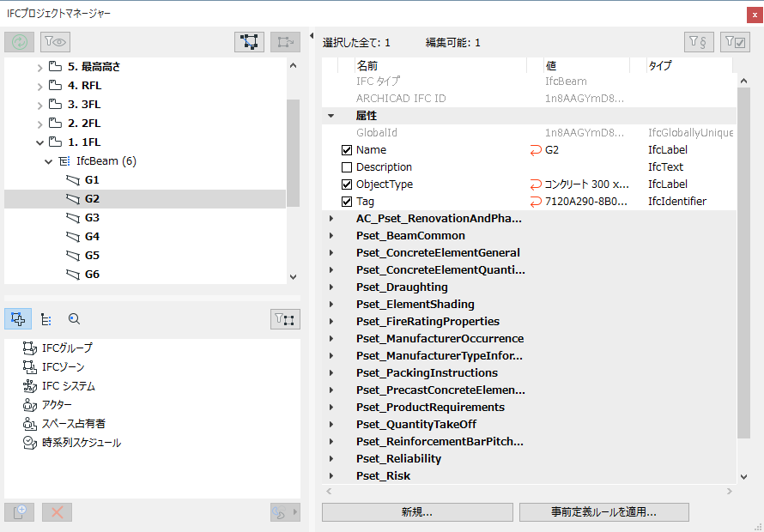Click the new assignment icon at bottom left
This screenshot has width=764, height=532.
tap(20, 512)
